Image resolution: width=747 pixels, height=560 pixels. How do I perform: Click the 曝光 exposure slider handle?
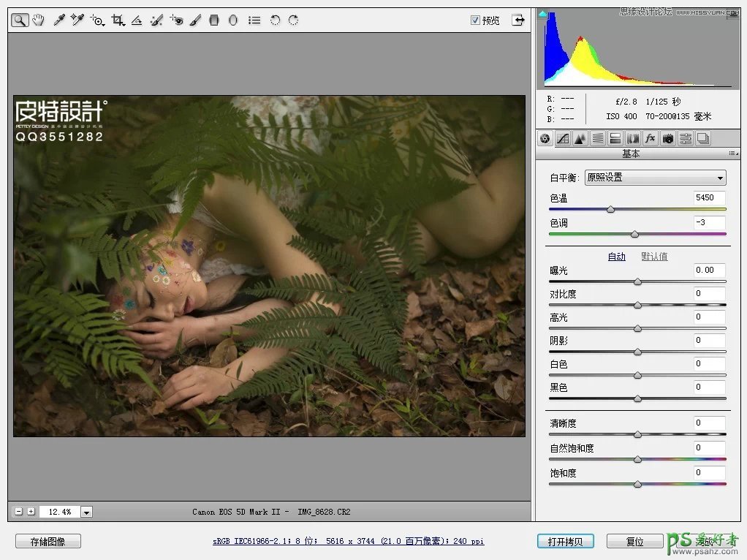coord(637,281)
